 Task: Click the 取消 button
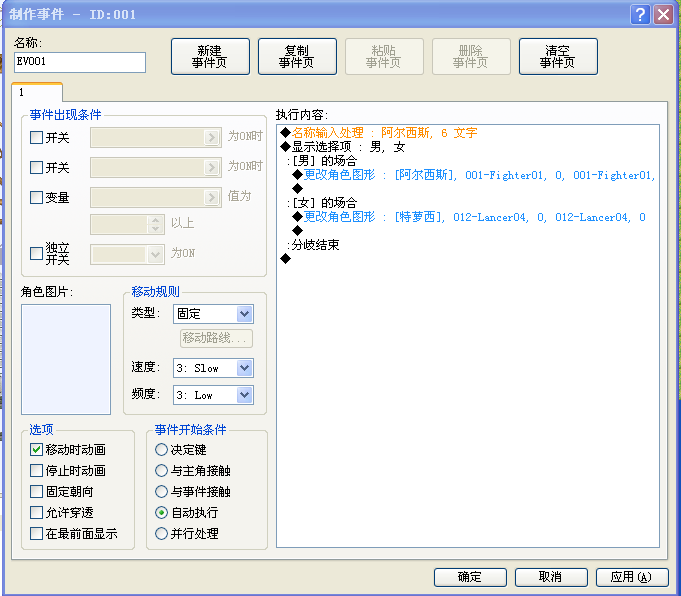pos(551,577)
